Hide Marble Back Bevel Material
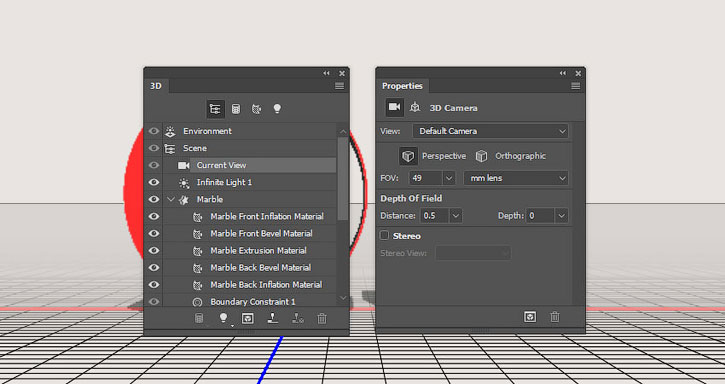The image size is (725, 384). (154, 268)
